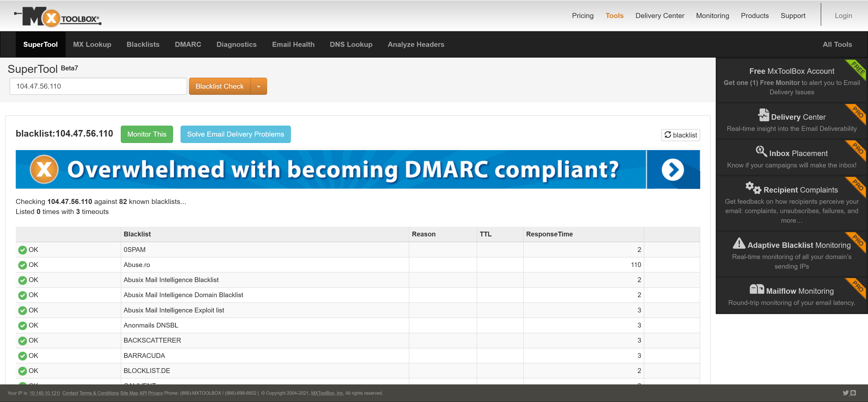Open the DNS Lookup tab
Image resolution: width=868 pixels, height=402 pixels.
351,45
